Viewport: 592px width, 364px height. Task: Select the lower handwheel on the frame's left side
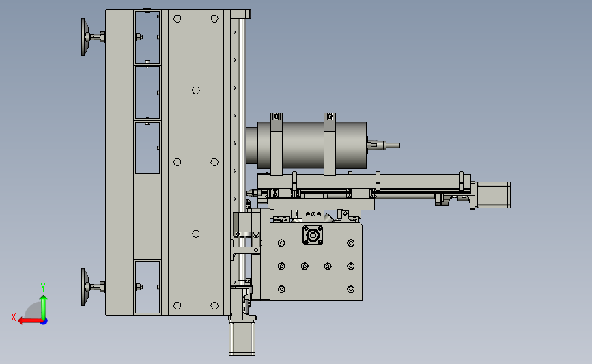point(85,288)
